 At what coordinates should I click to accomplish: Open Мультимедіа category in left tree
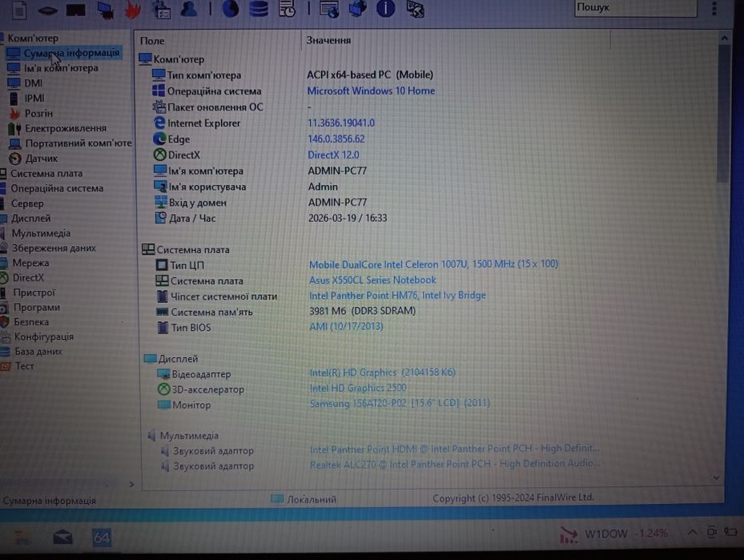point(41,233)
